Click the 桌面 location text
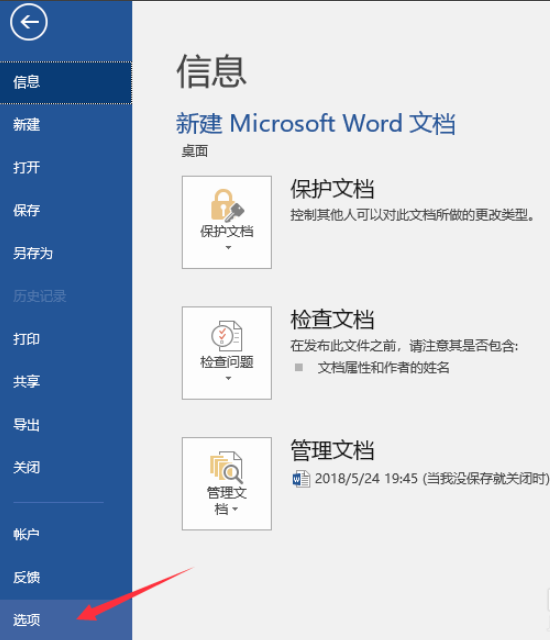550x640 pixels. [x=195, y=151]
